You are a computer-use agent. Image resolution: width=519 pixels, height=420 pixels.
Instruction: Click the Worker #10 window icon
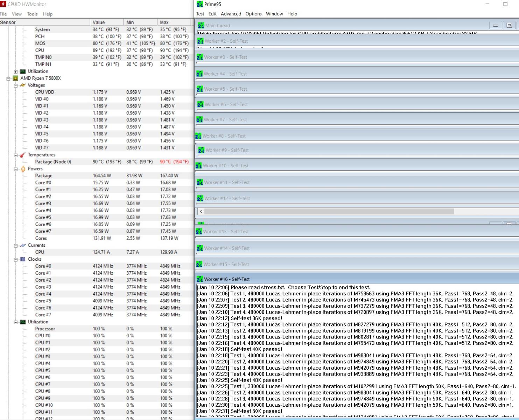(x=199, y=166)
